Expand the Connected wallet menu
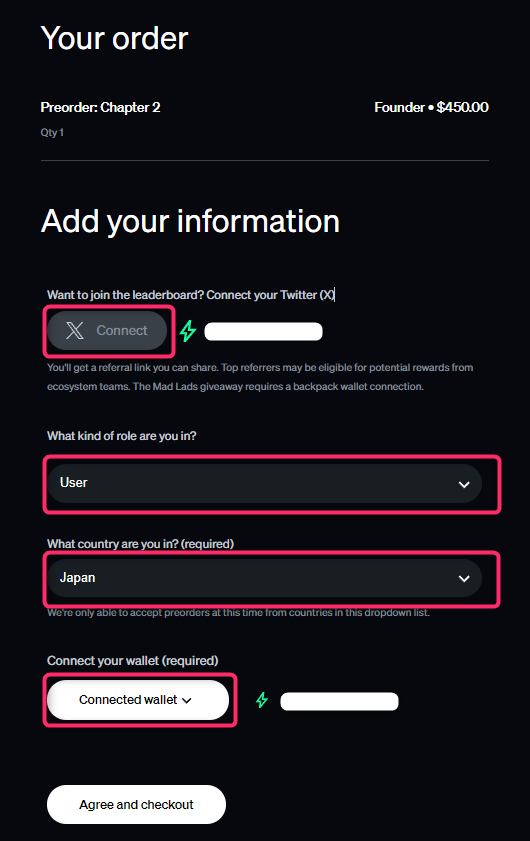This screenshot has width=530, height=841. 138,700
